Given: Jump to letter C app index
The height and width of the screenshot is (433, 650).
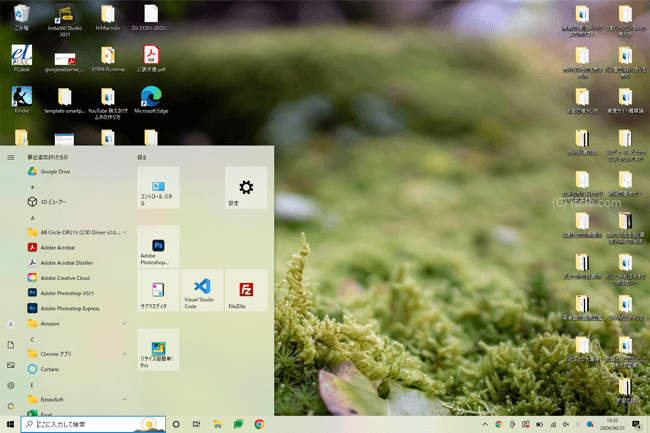Looking at the screenshot, I should (32, 340).
